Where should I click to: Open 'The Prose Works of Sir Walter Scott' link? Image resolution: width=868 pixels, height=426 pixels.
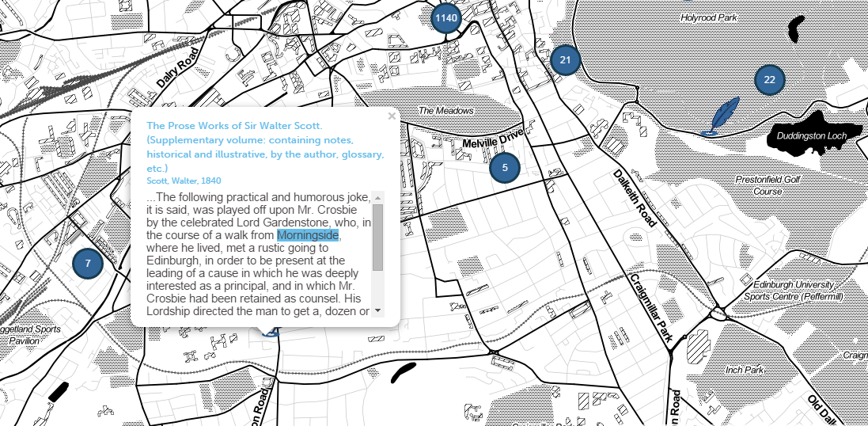tap(265, 147)
